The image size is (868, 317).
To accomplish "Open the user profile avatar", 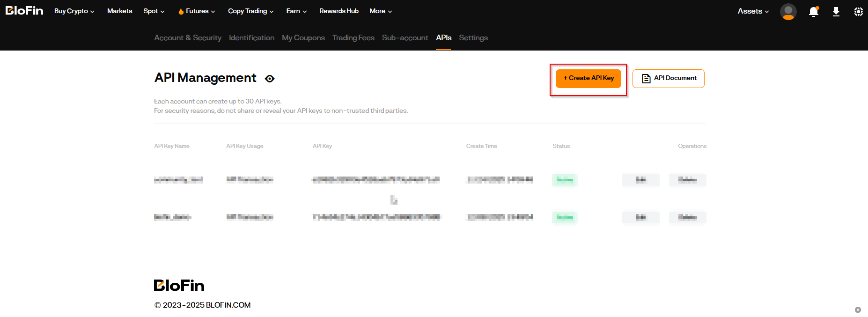I will point(788,11).
